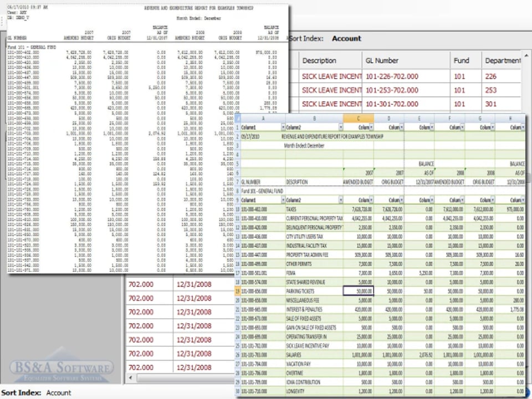Click the Account grid's scroll-up arrow
The width and height of the screenshot is (532, 399).
[x=526, y=55]
